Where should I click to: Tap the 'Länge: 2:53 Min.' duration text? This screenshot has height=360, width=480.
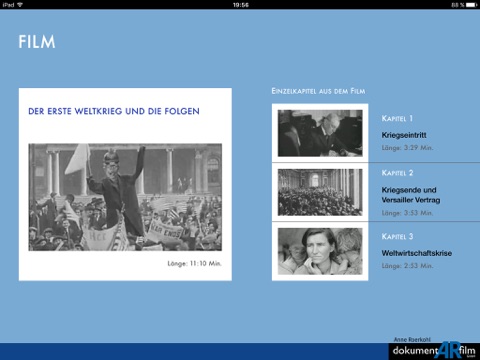[x=407, y=266]
